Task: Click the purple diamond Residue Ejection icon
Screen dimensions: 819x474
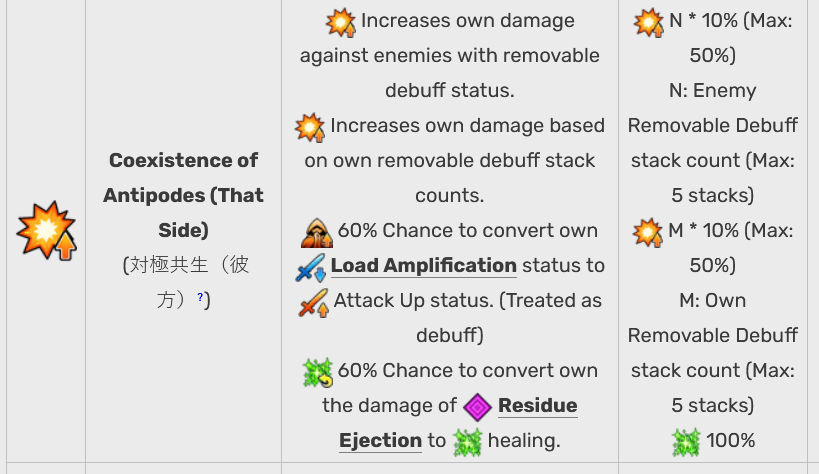Action: [477, 408]
